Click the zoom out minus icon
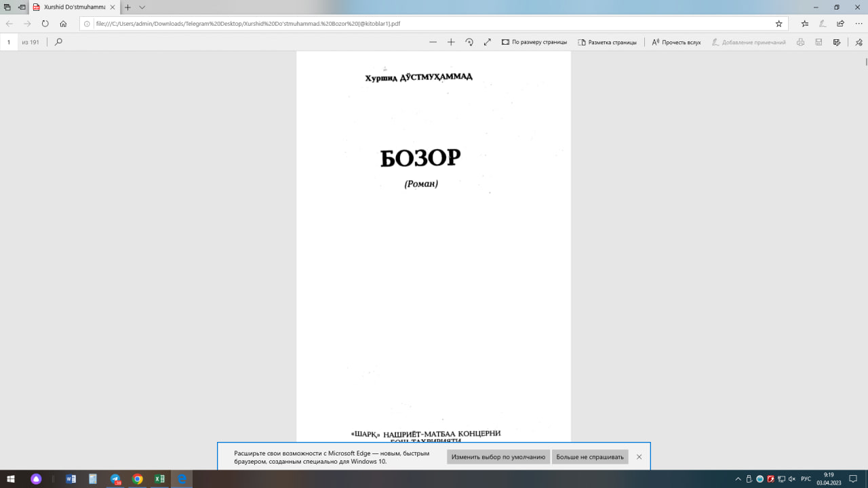Screen dimensions: 868x488 (433, 42)
